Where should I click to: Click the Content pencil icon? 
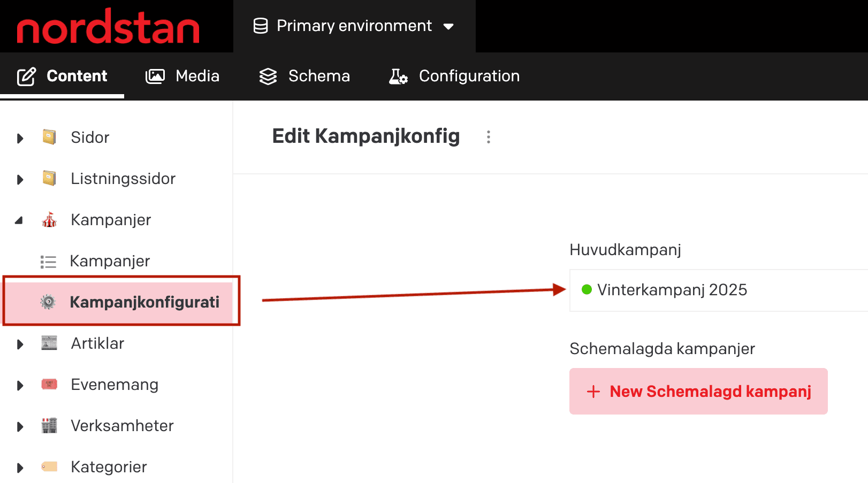coord(27,76)
